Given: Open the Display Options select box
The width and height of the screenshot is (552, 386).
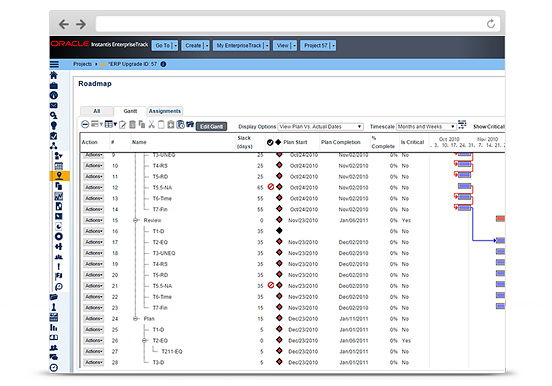Looking at the screenshot, I should tap(320, 126).
